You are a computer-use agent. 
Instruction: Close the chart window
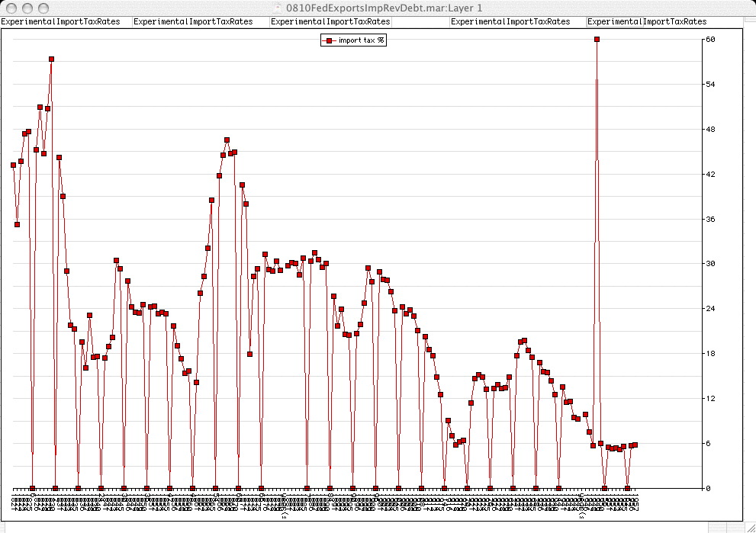pos(10,8)
